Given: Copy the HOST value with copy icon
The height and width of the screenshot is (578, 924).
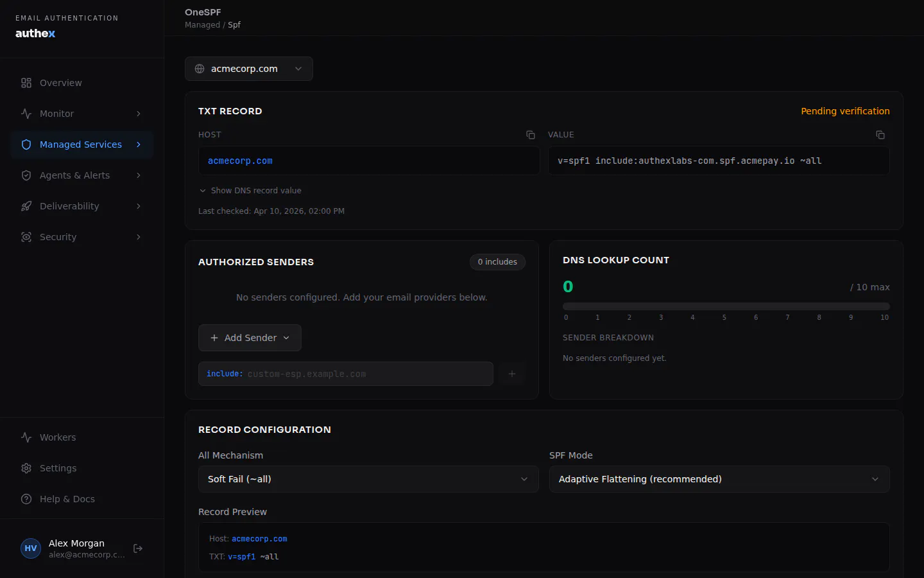Looking at the screenshot, I should (531, 135).
